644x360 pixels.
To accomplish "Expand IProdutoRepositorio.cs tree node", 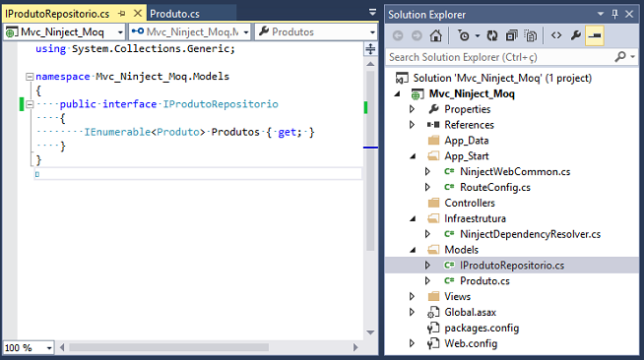I will tap(427, 266).
